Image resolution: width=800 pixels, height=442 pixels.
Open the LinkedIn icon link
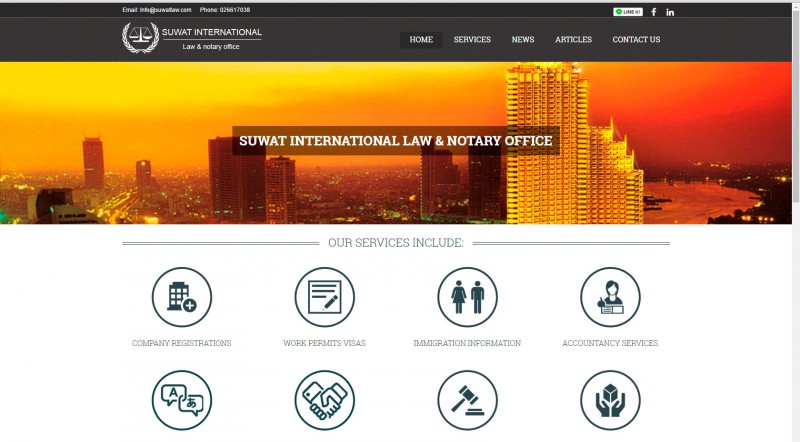(x=670, y=12)
